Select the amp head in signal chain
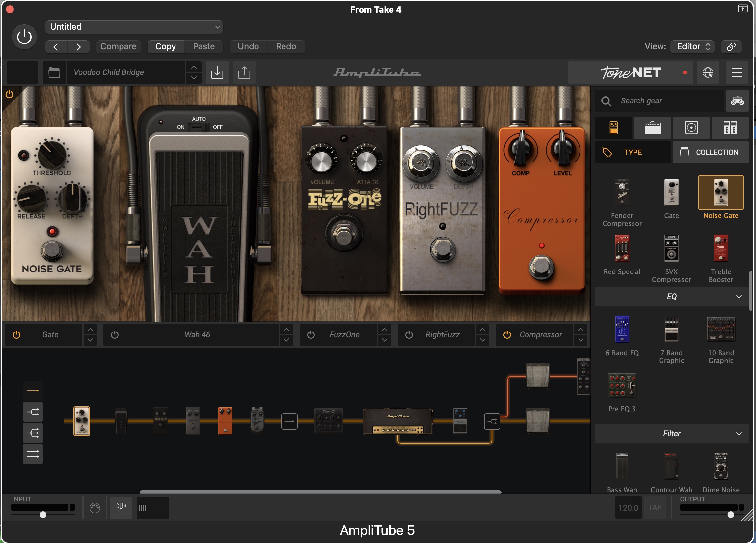Screen dimensions: 756x543 pos(398,422)
